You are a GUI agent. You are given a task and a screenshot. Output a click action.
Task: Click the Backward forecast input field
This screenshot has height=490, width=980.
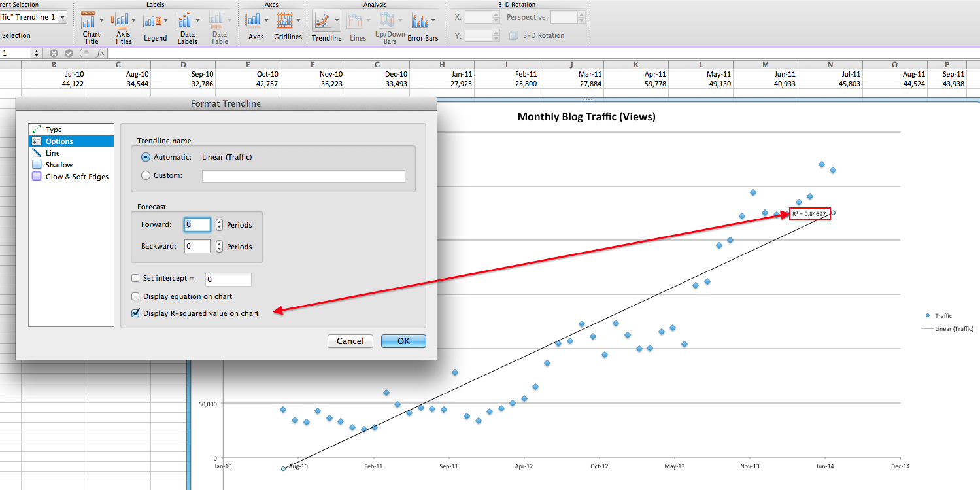pos(197,247)
